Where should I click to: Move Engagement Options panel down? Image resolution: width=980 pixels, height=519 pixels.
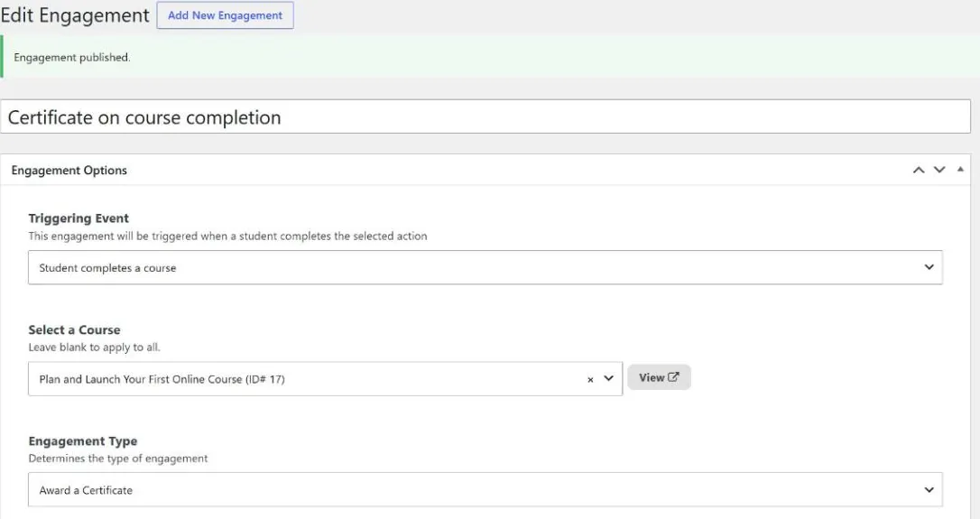(939, 170)
